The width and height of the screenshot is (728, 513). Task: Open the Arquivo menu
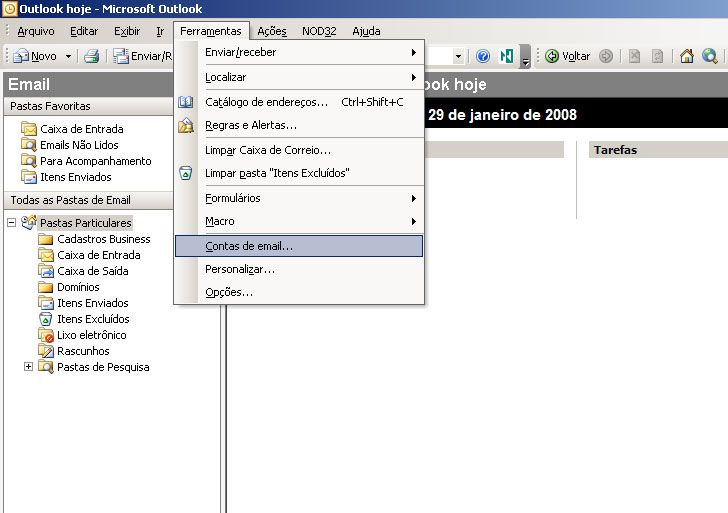coord(36,31)
